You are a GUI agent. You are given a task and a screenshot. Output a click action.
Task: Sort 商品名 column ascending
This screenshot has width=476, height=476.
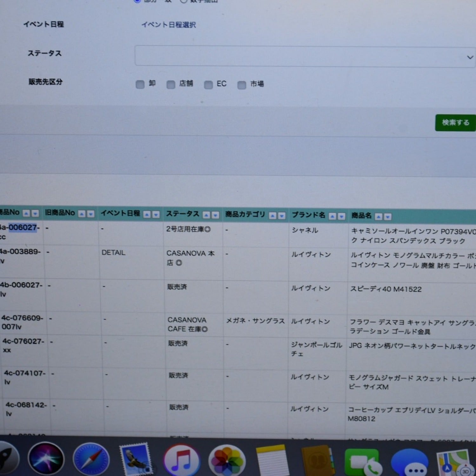click(379, 217)
